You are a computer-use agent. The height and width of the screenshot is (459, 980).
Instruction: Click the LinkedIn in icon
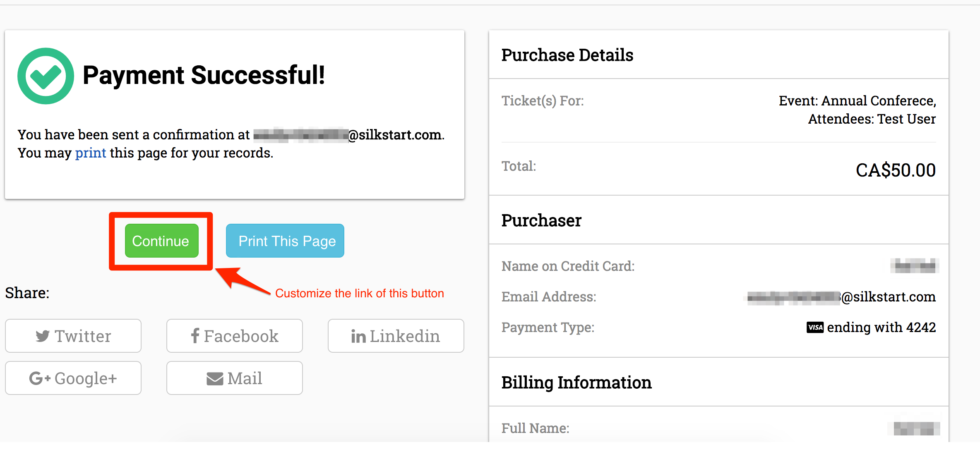358,336
